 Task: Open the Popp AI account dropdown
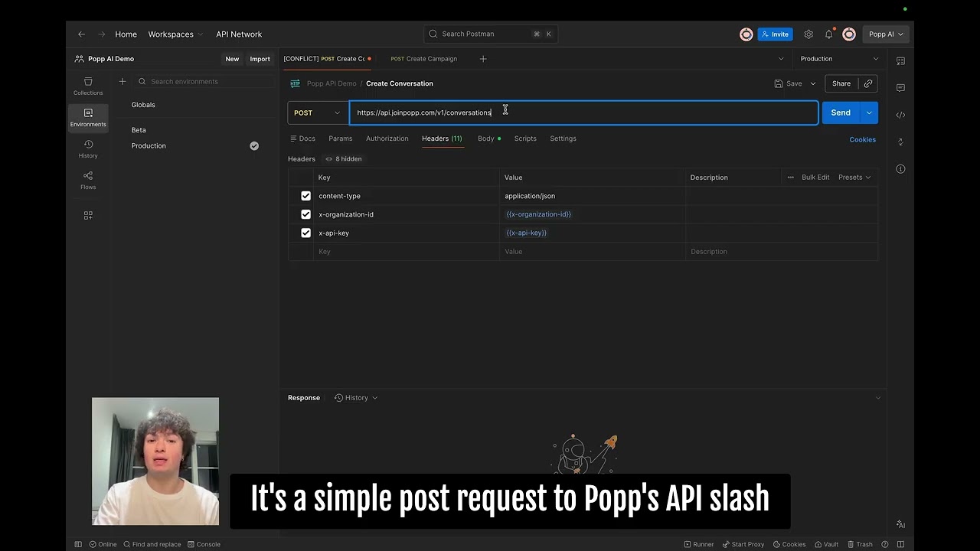coord(886,34)
